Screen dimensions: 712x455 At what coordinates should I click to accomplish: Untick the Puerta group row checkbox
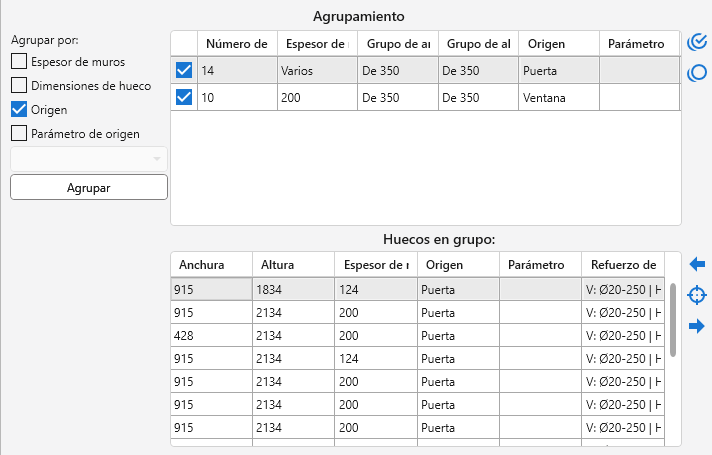pyautogui.click(x=184, y=71)
